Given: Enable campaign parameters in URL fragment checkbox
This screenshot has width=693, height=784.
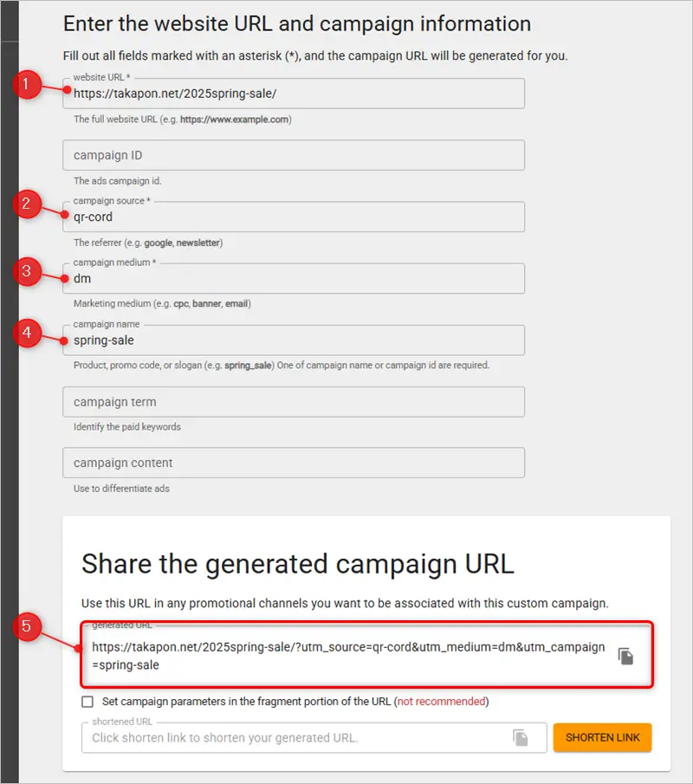Looking at the screenshot, I should (x=87, y=702).
